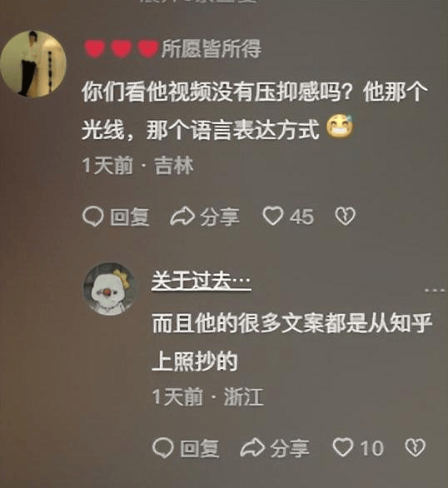Dislike the 所愿皆所得 comment with broken heart
Screen dimensions: 448x488
click(x=345, y=216)
